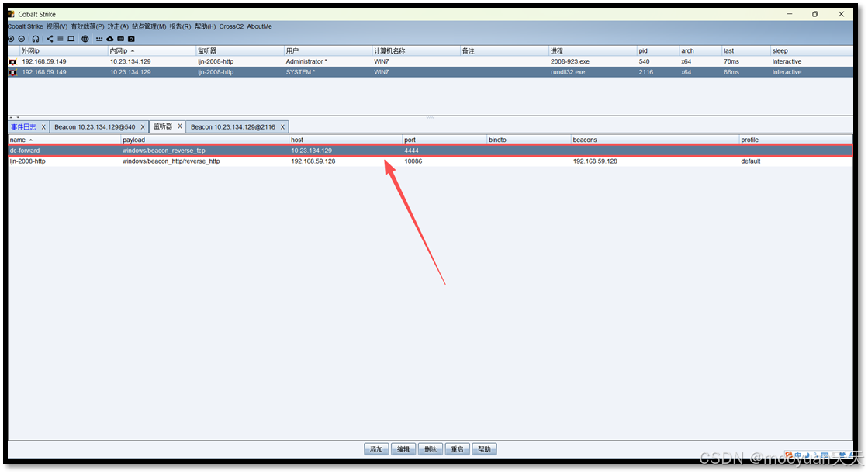The height and width of the screenshot is (474, 868).
Task: Close the Beacon 10.23.134.129@2116 tab
Action: click(x=282, y=127)
